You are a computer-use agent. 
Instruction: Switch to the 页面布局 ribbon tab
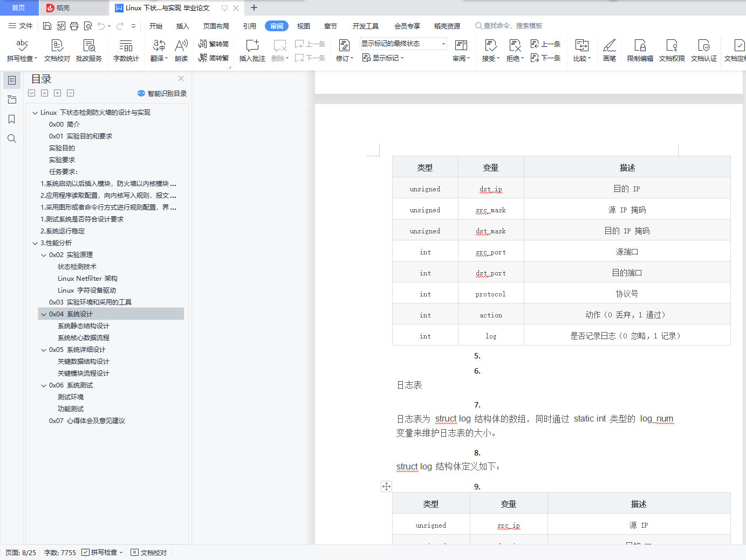click(x=216, y=26)
